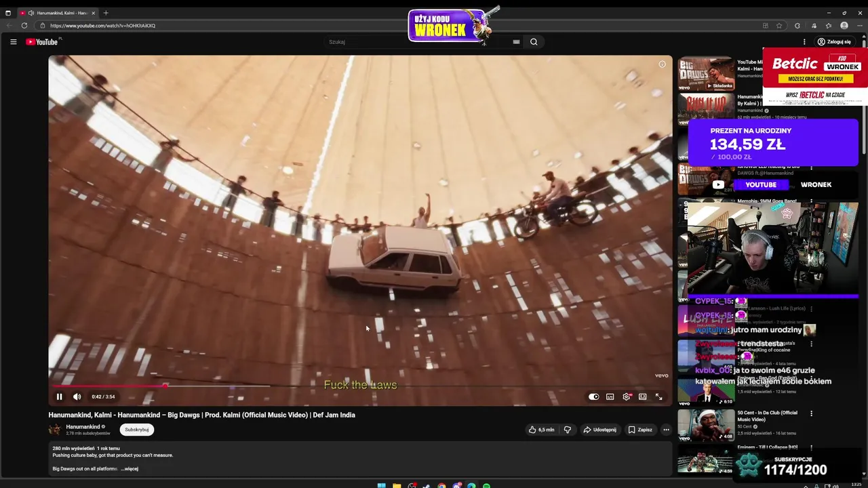Image resolution: width=868 pixels, height=488 pixels.
Task: Click the taskbar clock showing 13:25
Action: pos(856,485)
